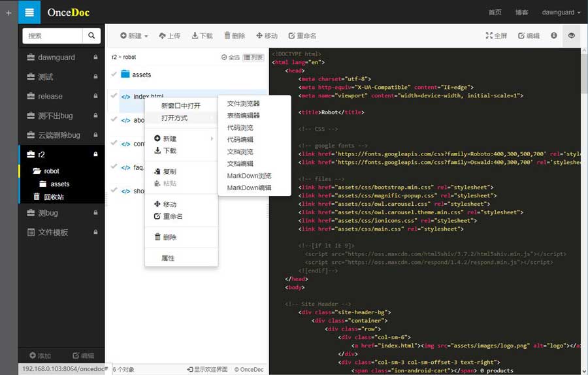Choose 下载 in the context menu
Image resolution: width=588 pixels, height=375 pixels.
181,151
